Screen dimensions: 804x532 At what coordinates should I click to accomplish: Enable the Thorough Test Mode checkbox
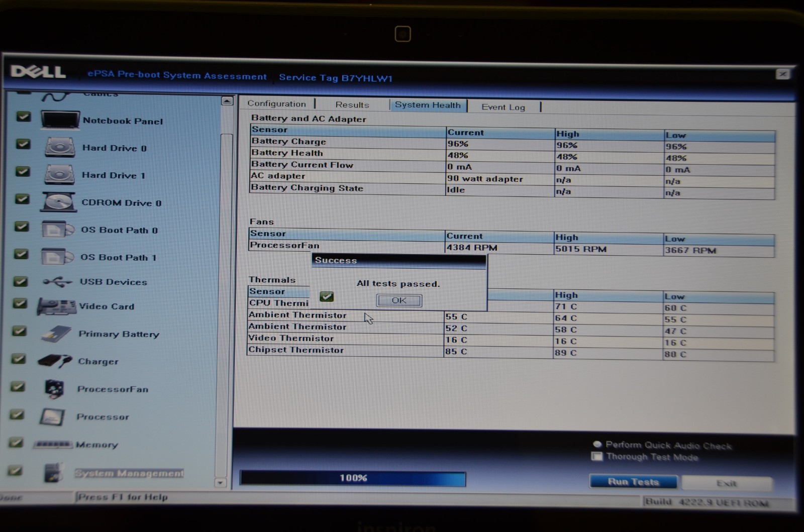tap(597, 456)
